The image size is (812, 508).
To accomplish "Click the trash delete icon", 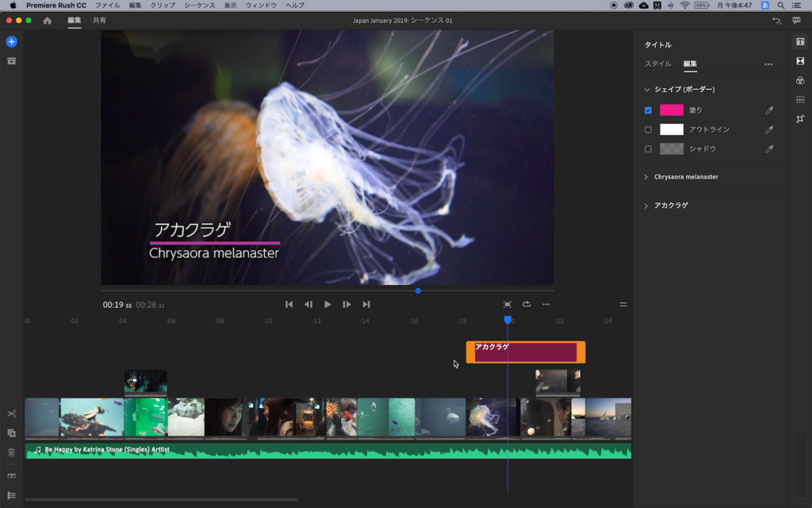I will coord(11,452).
